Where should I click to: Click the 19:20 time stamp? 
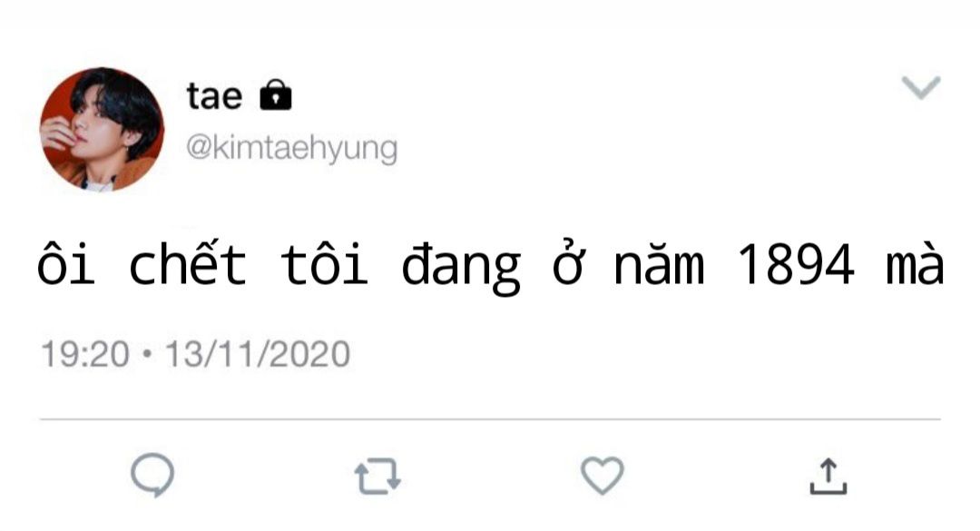point(86,354)
